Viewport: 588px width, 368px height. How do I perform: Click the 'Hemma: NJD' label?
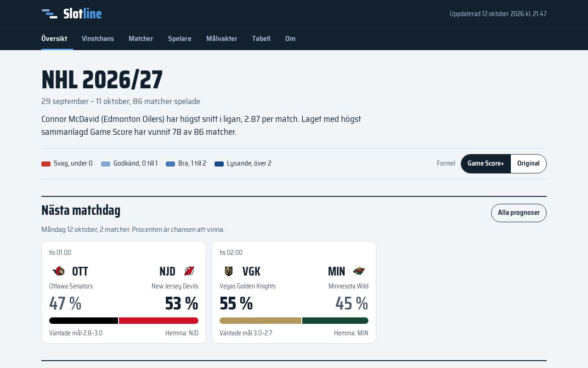tap(182, 333)
